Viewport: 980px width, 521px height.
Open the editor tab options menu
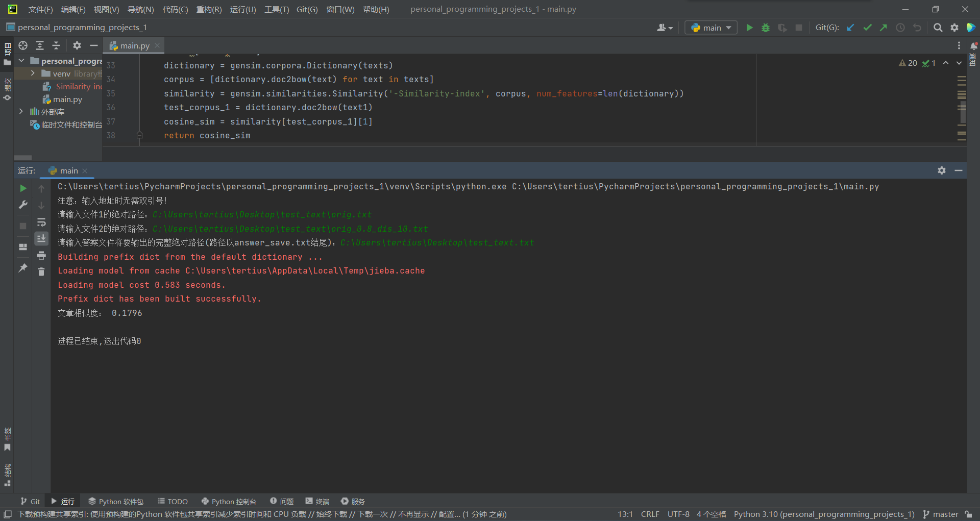point(959,45)
